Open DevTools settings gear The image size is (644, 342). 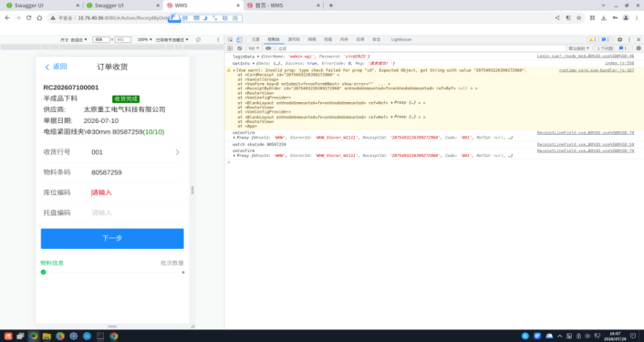[619, 39]
